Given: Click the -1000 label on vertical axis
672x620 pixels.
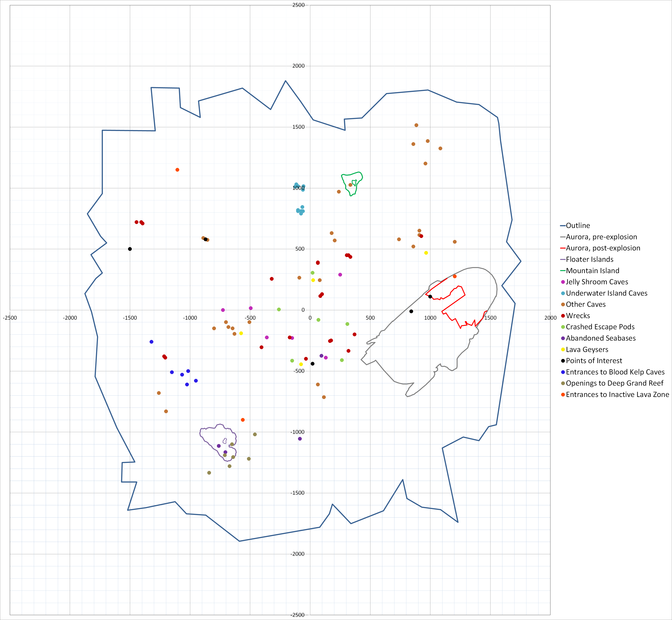Looking at the screenshot, I should click(x=297, y=432).
